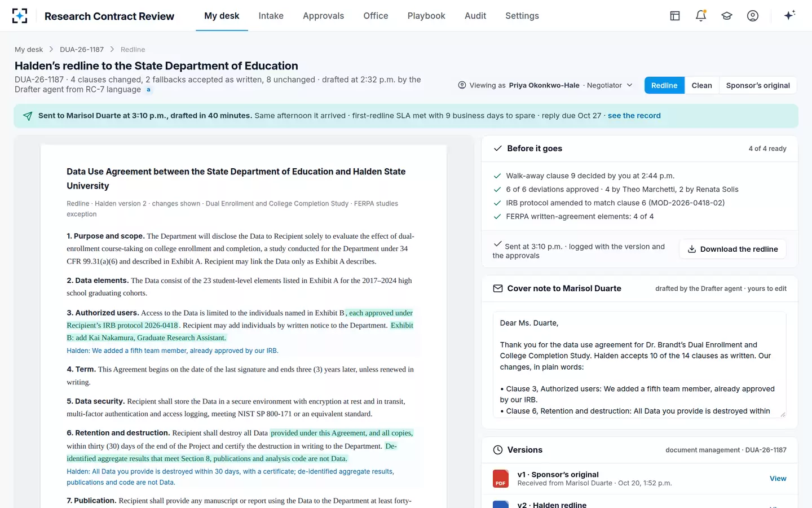Expand the Viewing as Negotiator dropdown
Screen dimensions: 812x508
[546, 85]
